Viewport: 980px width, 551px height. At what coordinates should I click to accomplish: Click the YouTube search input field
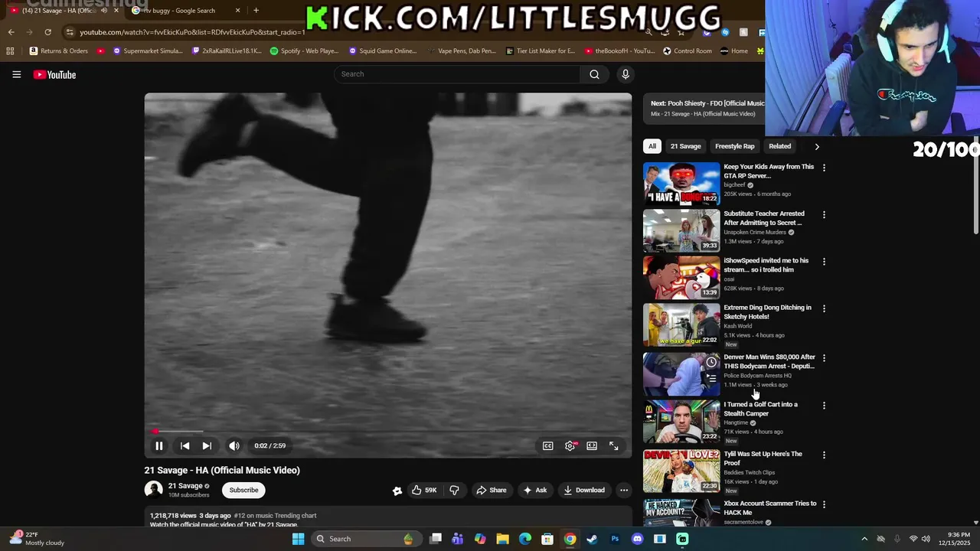pyautogui.click(x=457, y=74)
